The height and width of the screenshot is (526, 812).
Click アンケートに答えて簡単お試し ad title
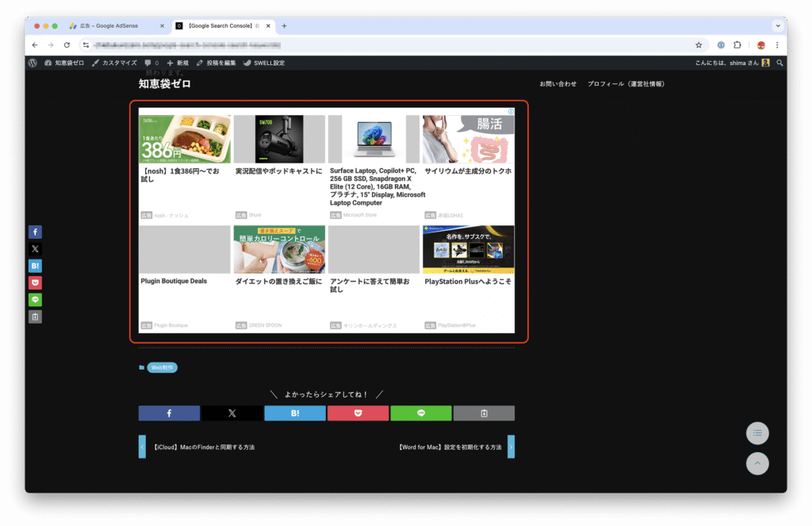[370, 285]
